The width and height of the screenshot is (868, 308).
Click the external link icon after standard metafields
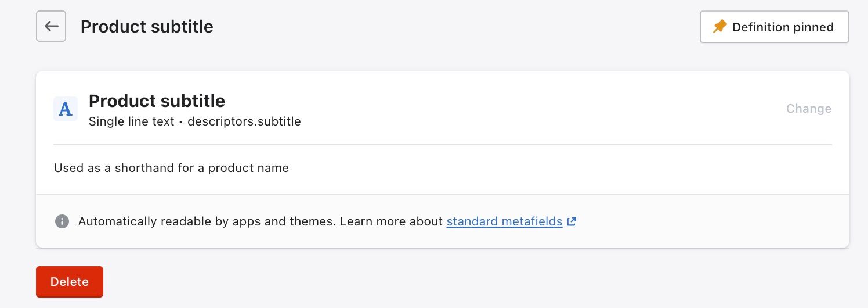pos(572,221)
